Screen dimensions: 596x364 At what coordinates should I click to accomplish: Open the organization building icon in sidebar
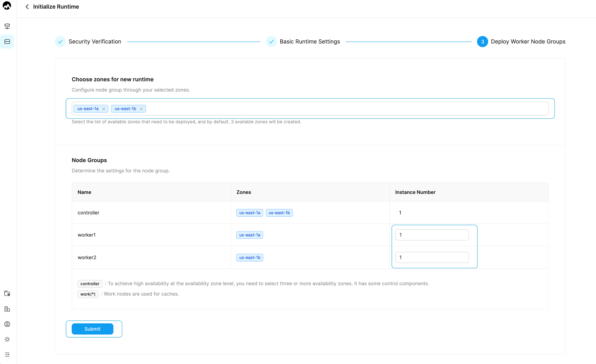tap(7, 309)
